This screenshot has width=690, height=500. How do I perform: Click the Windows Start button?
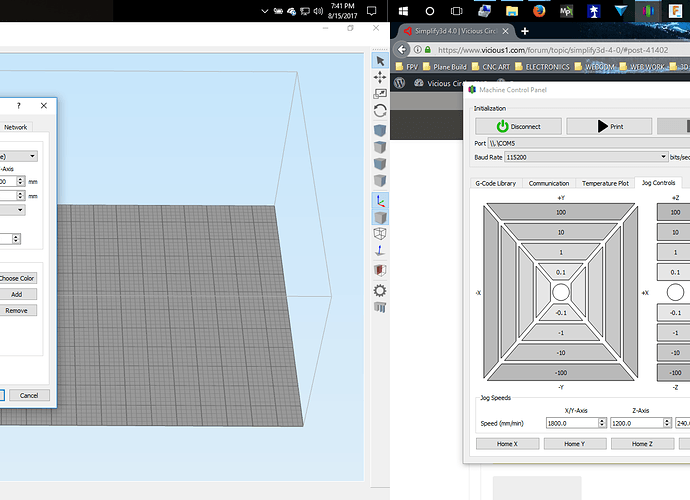pos(403,11)
